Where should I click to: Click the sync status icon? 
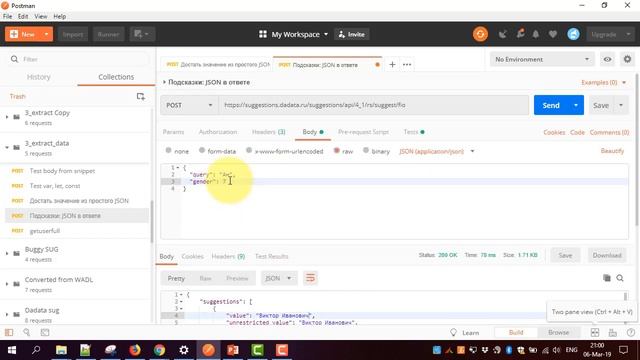click(480, 34)
